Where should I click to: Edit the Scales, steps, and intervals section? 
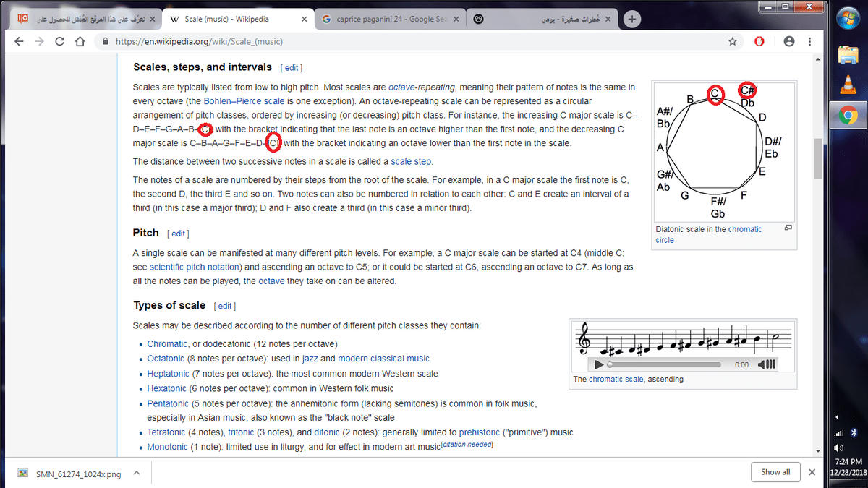(291, 68)
